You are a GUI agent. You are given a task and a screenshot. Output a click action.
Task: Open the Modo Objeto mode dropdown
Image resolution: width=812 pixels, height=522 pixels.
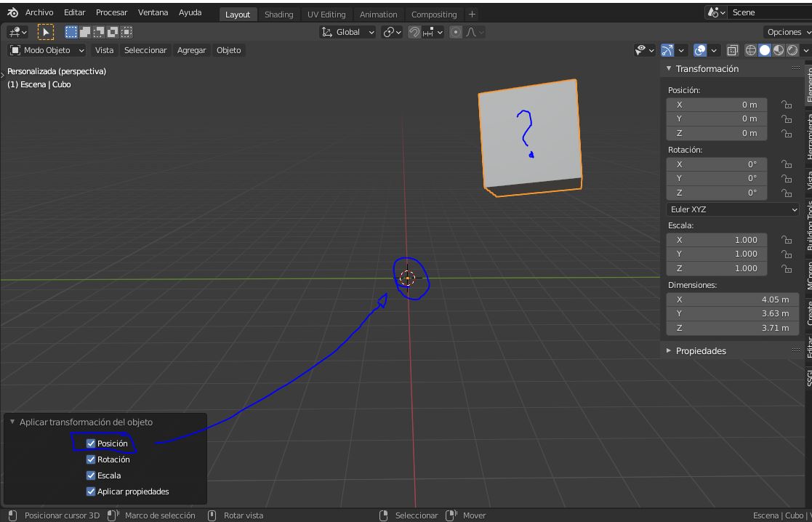pos(47,50)
